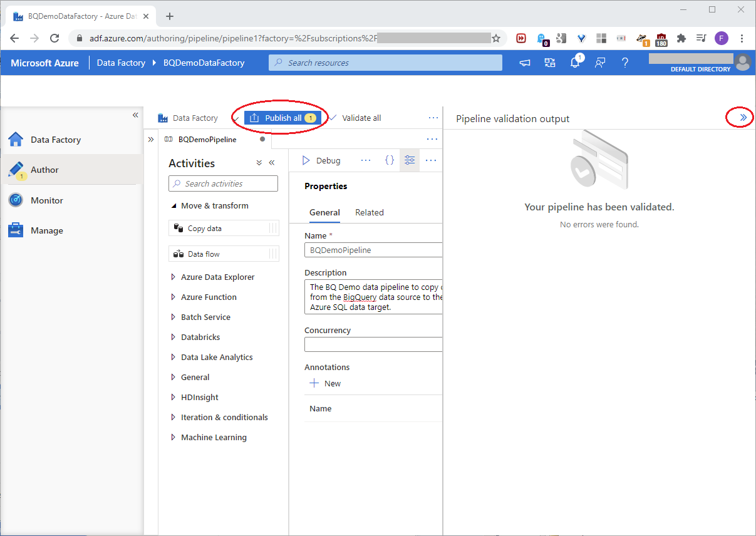Screen dimensions: 756x536
Task: Click the Search activities field
Action: (x=223, y=183)
